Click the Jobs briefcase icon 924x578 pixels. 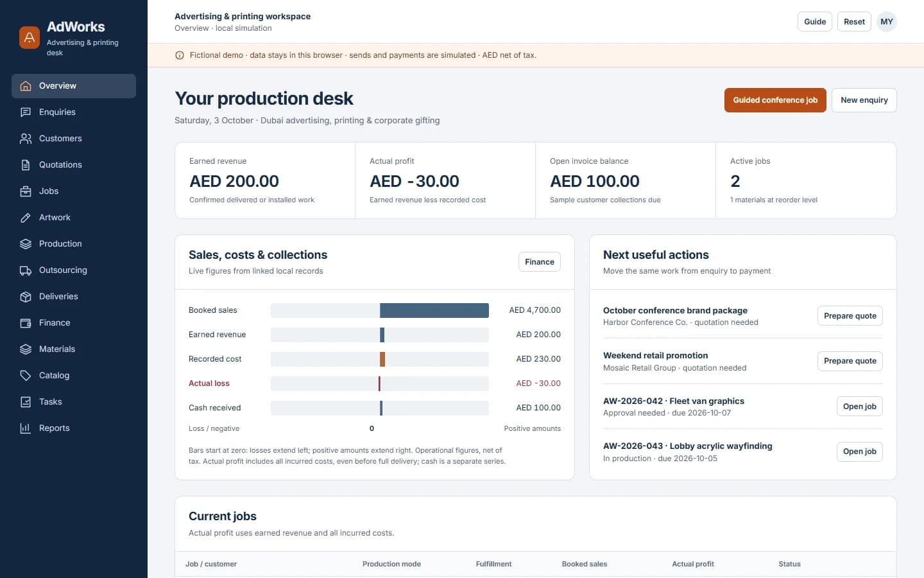26,191
